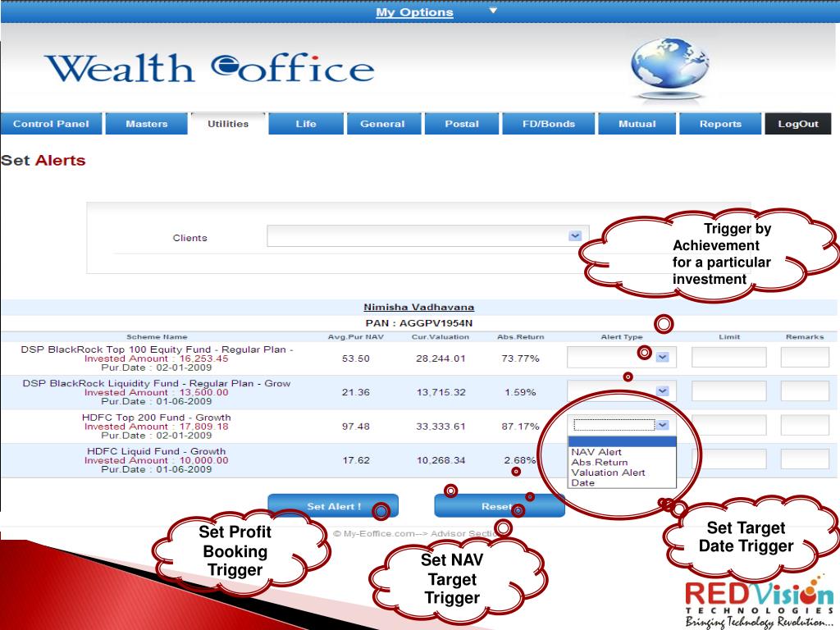
Task: Click Limit field for DSP Liquidity Fund
Action: (x=729, y=391)
